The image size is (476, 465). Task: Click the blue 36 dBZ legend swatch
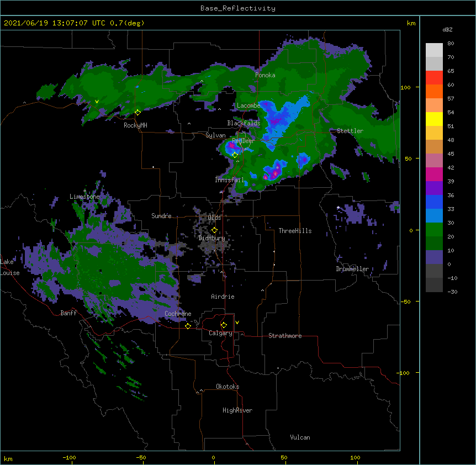coord(434,202)
